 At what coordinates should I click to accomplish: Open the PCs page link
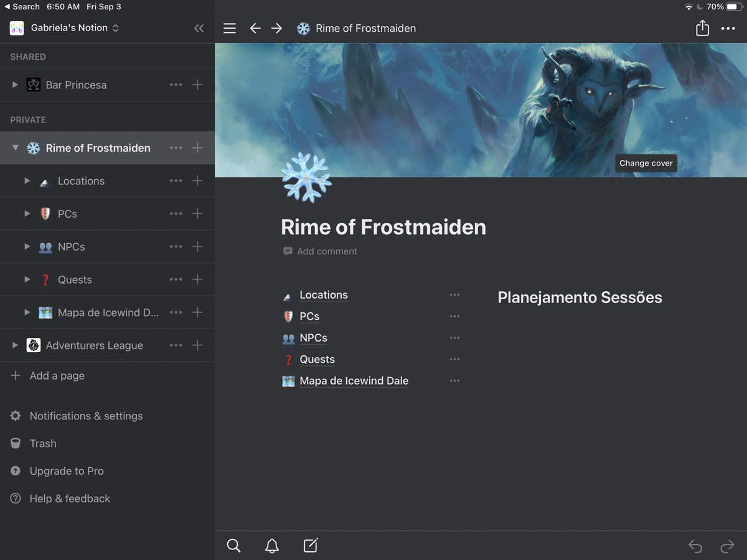click(x=309, y=317)
